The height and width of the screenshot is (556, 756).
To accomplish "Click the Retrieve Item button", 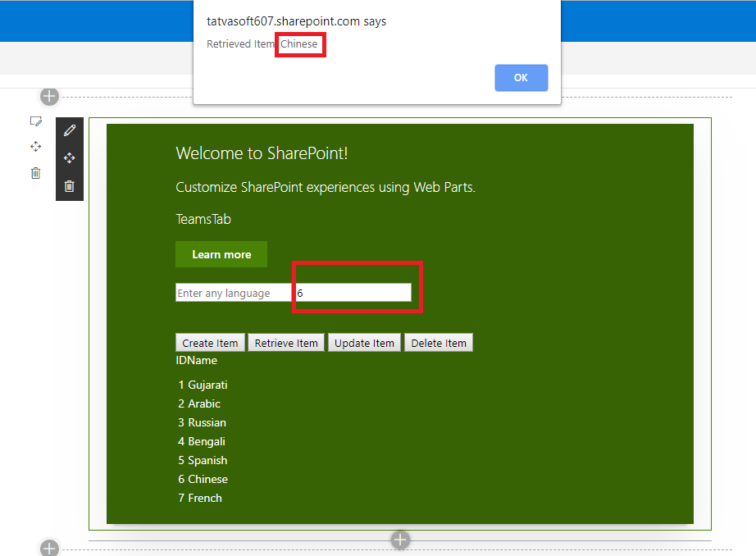I will pyautogui.click(x=286, y=343).
